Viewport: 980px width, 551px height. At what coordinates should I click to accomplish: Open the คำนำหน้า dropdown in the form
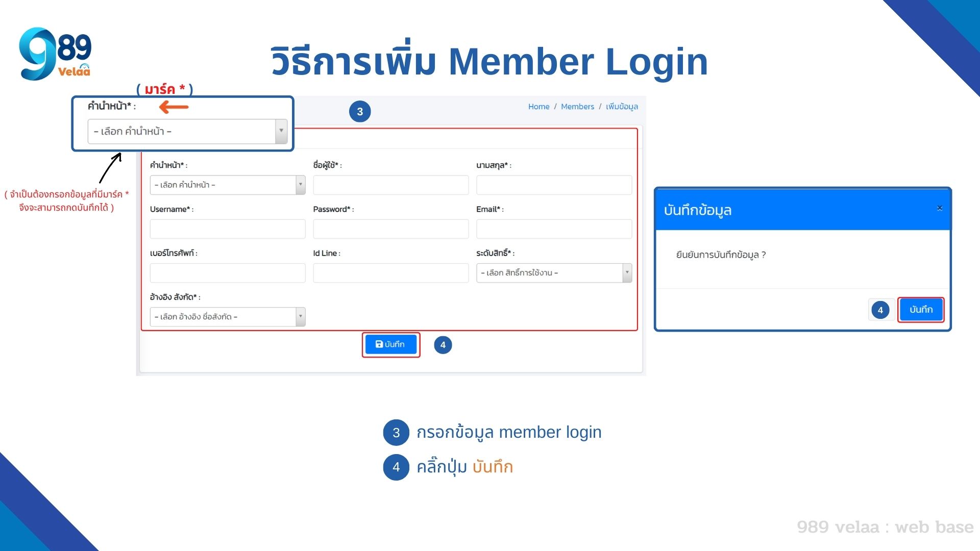coord(227,185)
